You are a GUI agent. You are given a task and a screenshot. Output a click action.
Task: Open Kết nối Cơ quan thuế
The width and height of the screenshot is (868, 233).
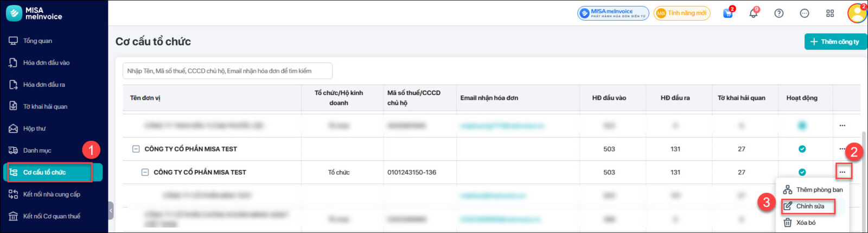click(x=52, y=216)
